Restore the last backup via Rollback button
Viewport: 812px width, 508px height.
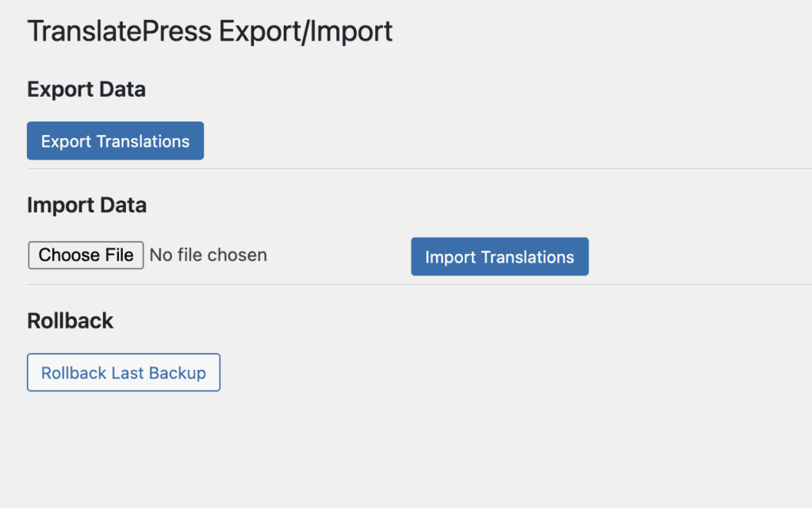pyautogui.click(x=123, y=373)
